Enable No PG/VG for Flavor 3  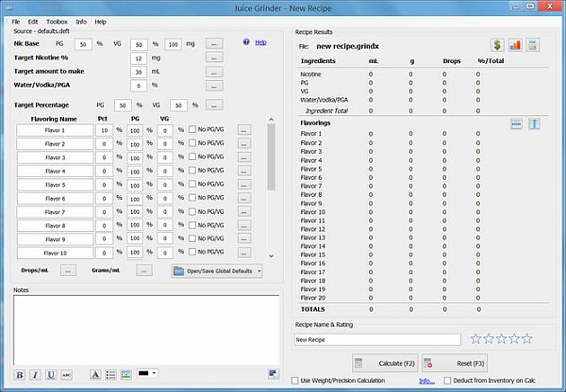click(x=192, y=156)
